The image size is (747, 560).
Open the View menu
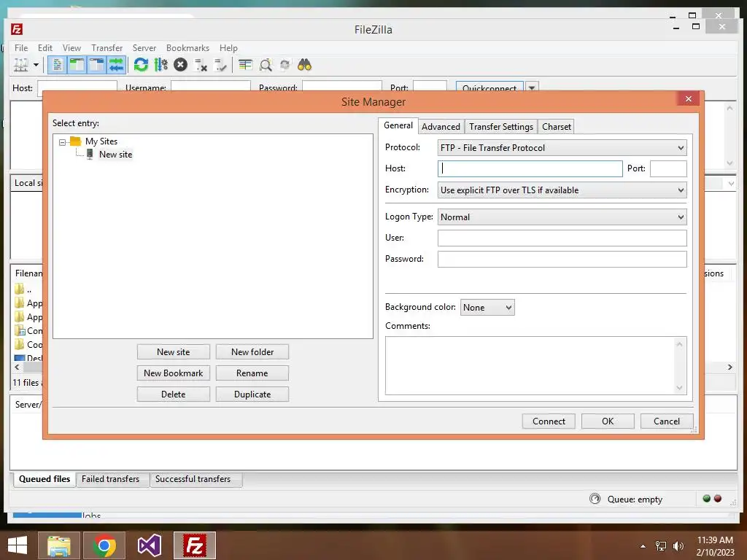(x=71, y=48)
